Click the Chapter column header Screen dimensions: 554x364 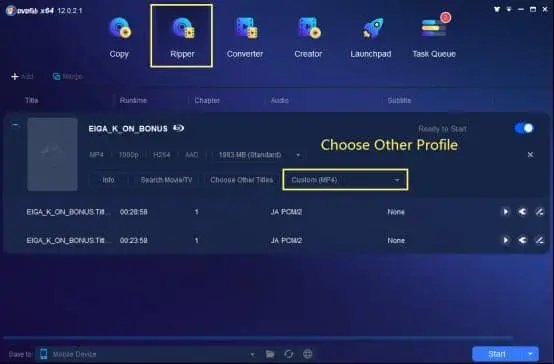click(207, 100)
